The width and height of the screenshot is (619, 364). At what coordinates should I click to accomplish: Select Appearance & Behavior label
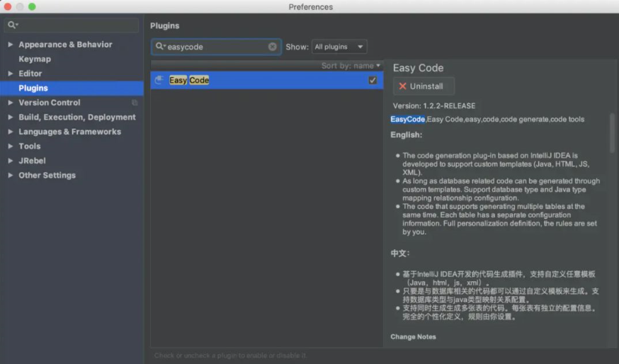tap(65, 44)
